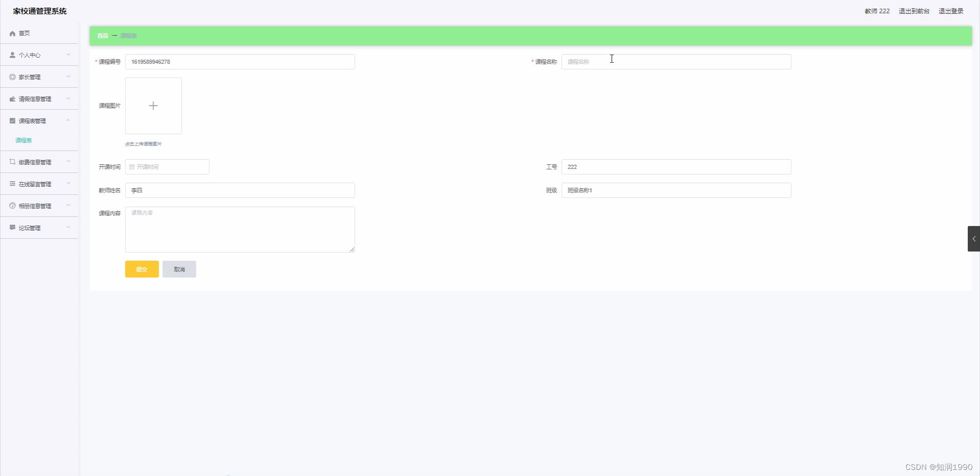Click the right-edge panel collapse arrow
This screenshot has height=476, width=980.
(974, 238)
